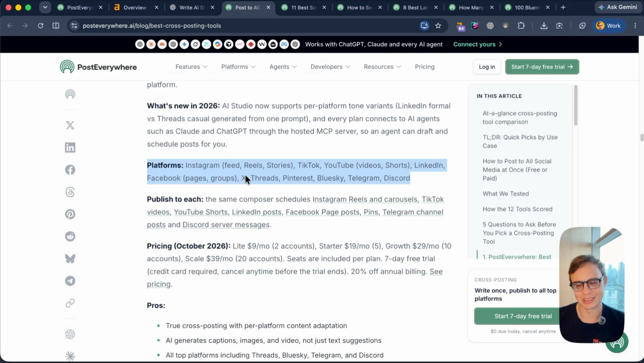Expand the Agents dropdown menu

283,67
